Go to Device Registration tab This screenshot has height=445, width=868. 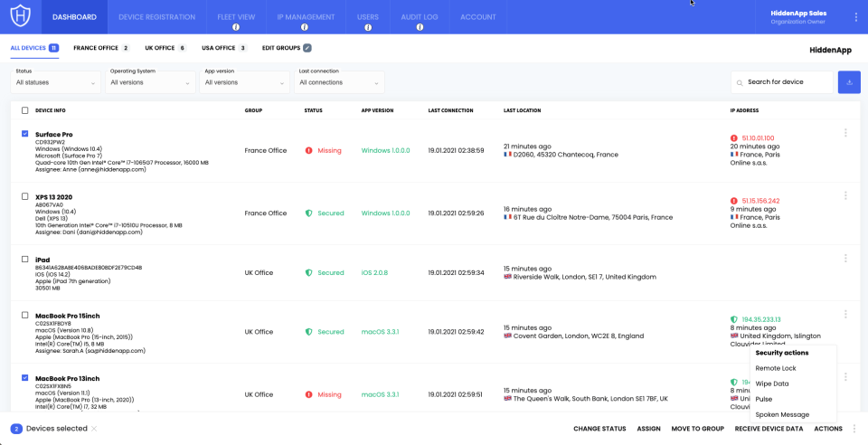pyautogui.click(x=156, y=17)
